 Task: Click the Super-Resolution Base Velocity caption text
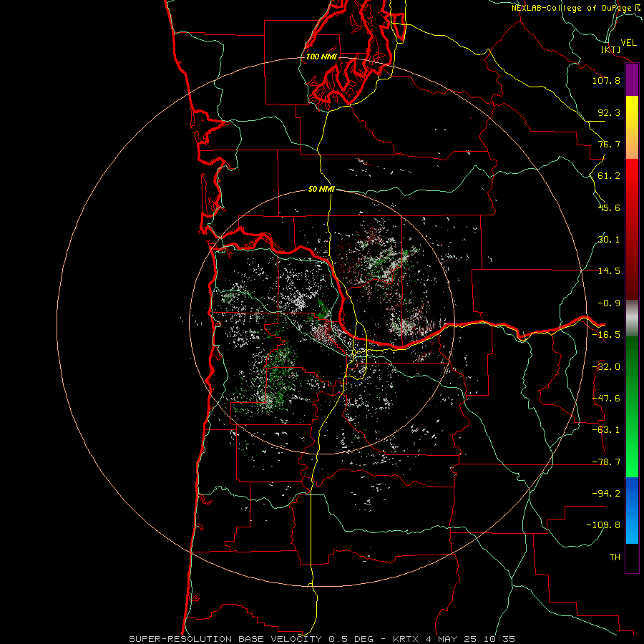[x=321, y=639]
